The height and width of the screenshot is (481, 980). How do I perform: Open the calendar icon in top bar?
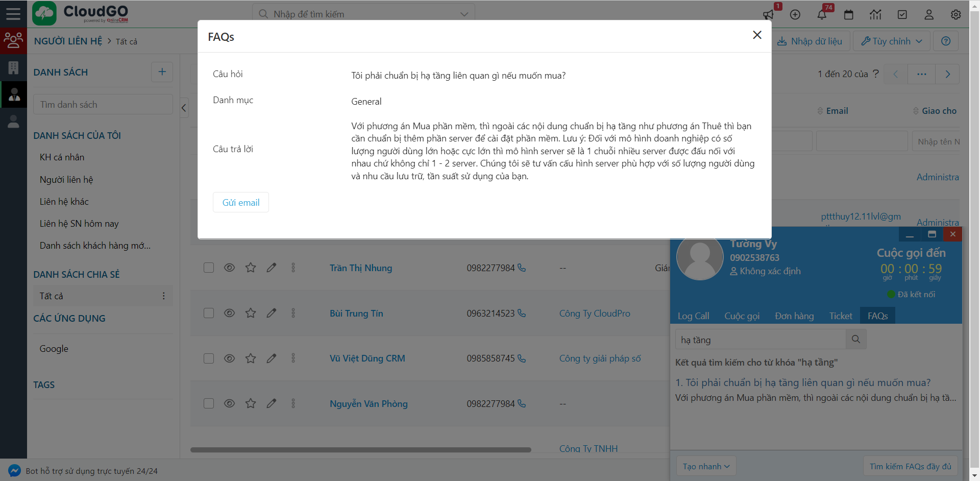pos(848,15)
